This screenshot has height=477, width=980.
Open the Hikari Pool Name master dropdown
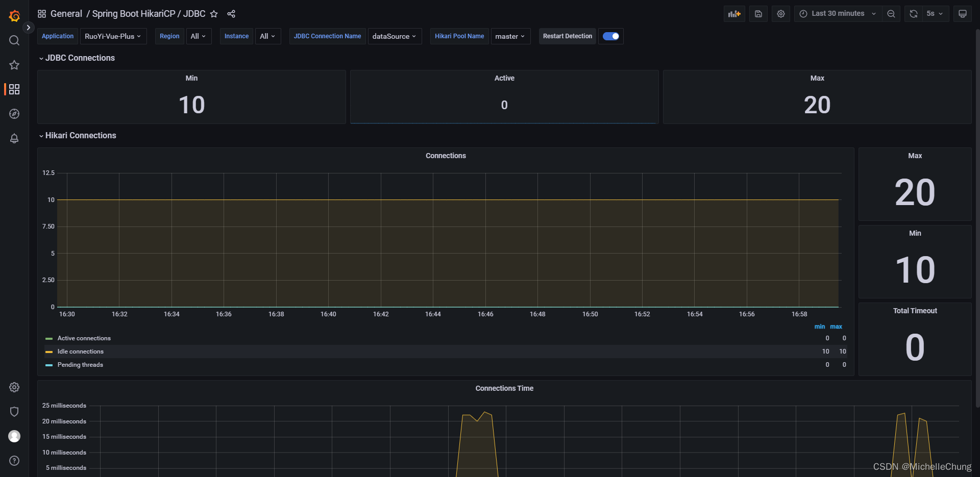[510, 36]
